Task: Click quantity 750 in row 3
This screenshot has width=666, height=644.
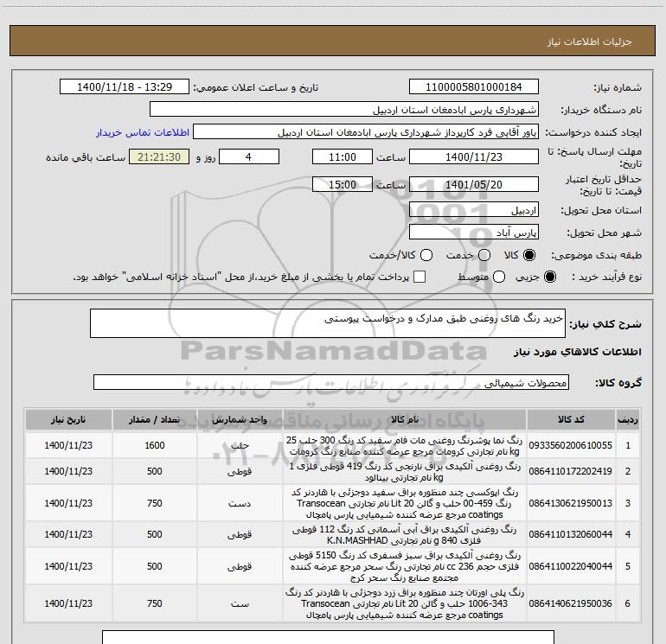Action: click(x=155, y=503)
